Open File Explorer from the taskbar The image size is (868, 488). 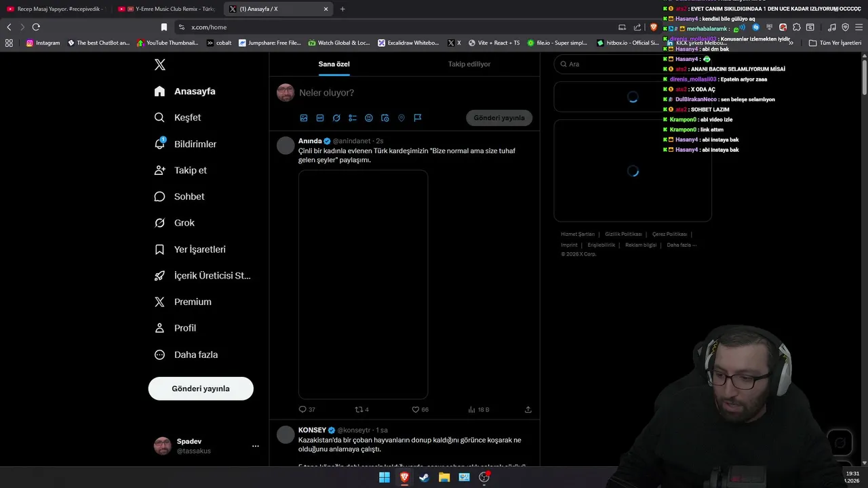click(x=444, y=477)
